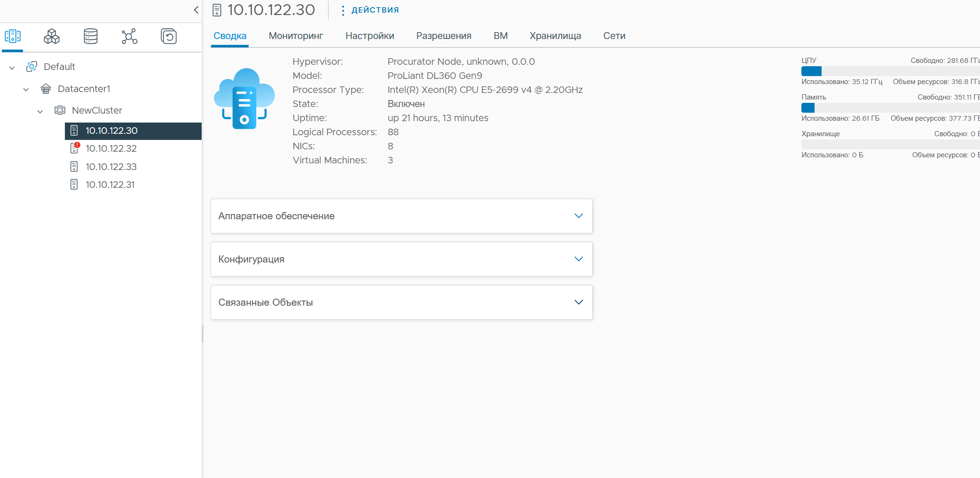This screenshot has width=980, height=478.
Task: Open the Storage database icon
Action: (91, 36)
